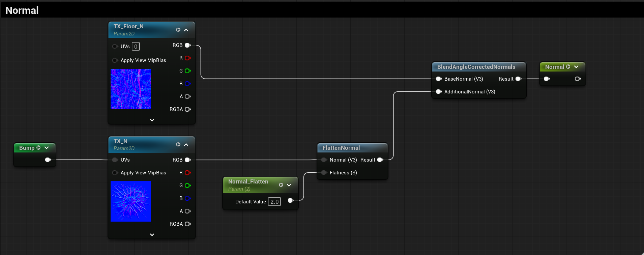
Task: Click the A alpha output pin of TX_N
Action: (188, 211)
